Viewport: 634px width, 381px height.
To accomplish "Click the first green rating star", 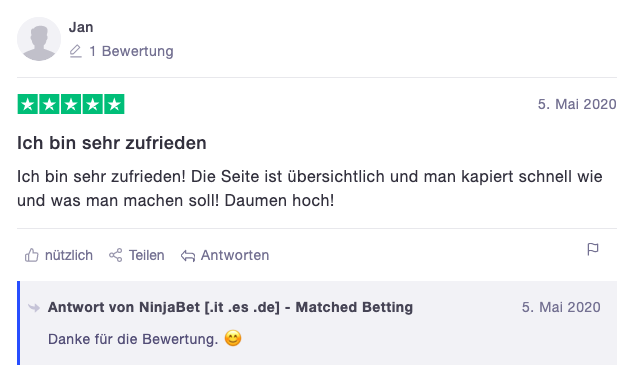I will 27,104.
